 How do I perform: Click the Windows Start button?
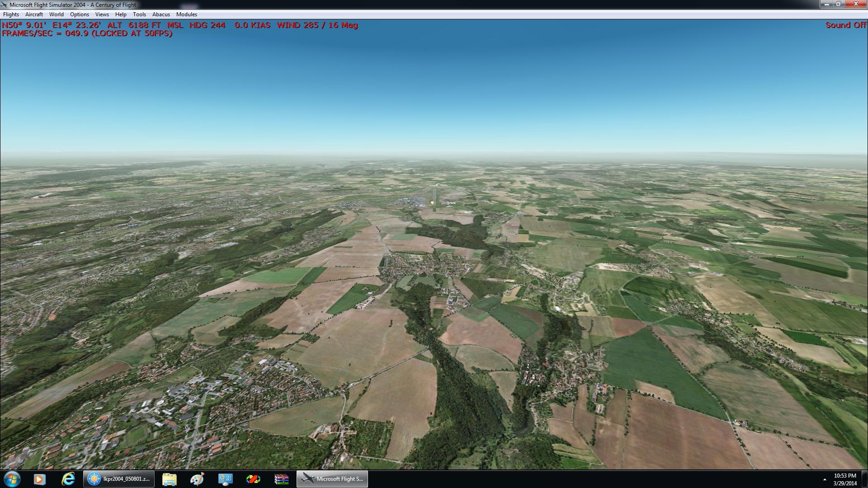click(x=12, y=479)
